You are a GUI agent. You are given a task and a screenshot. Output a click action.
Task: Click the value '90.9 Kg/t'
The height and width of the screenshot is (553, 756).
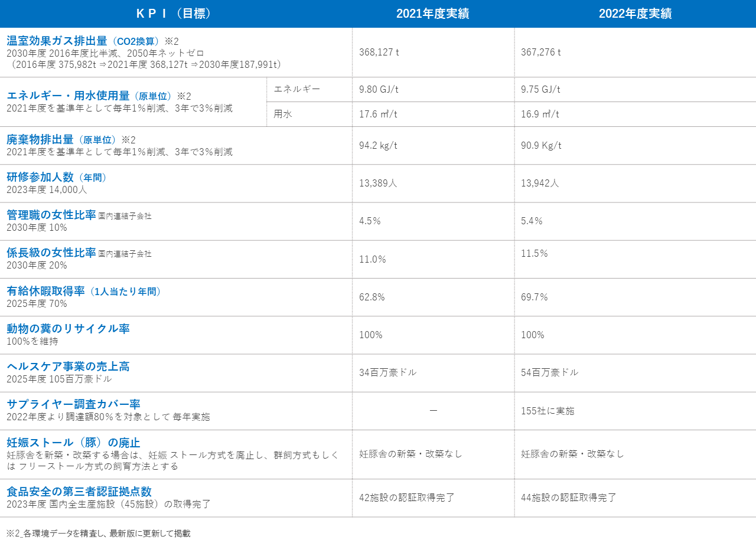point(541,145)
